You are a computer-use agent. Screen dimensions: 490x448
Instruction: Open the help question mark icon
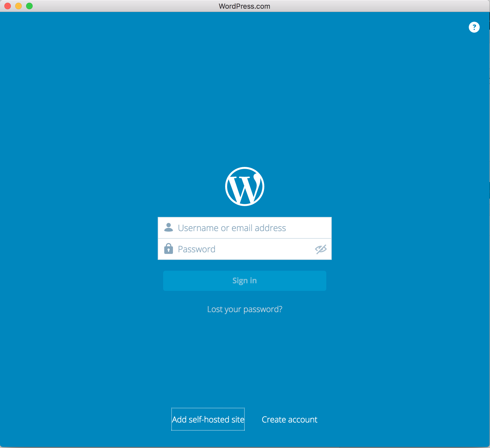474,27
